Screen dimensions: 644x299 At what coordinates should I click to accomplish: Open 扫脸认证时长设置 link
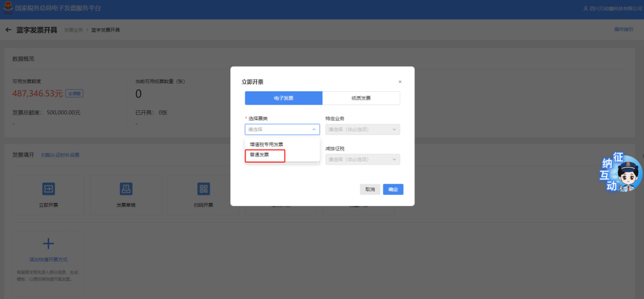60,155
